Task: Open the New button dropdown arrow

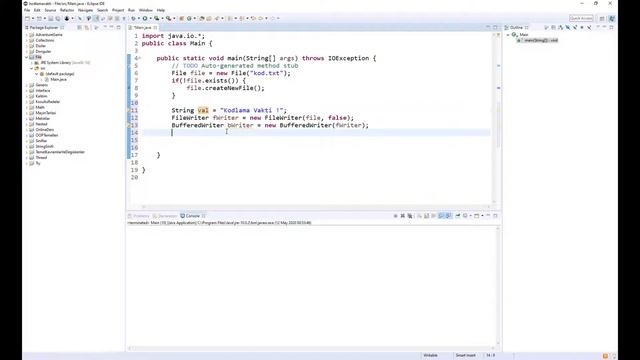Action: pyautogui.click(x=33, y=18)
